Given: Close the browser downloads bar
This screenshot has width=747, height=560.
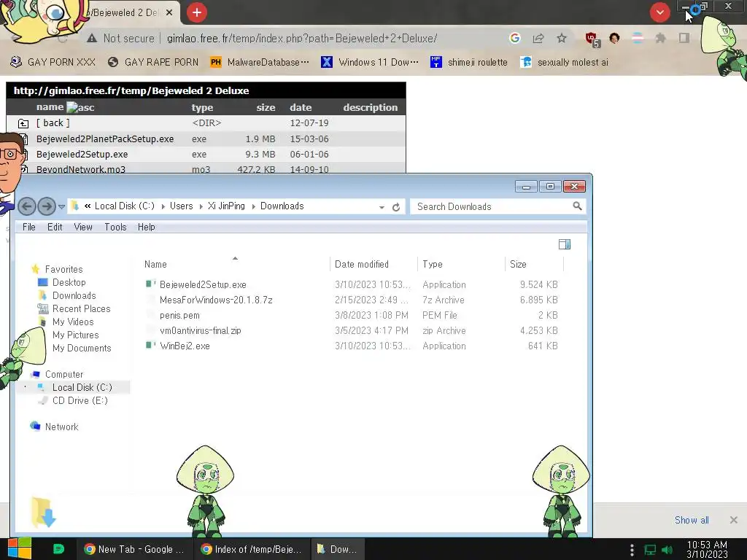Looking at the screenshot, I should point(734,520).
